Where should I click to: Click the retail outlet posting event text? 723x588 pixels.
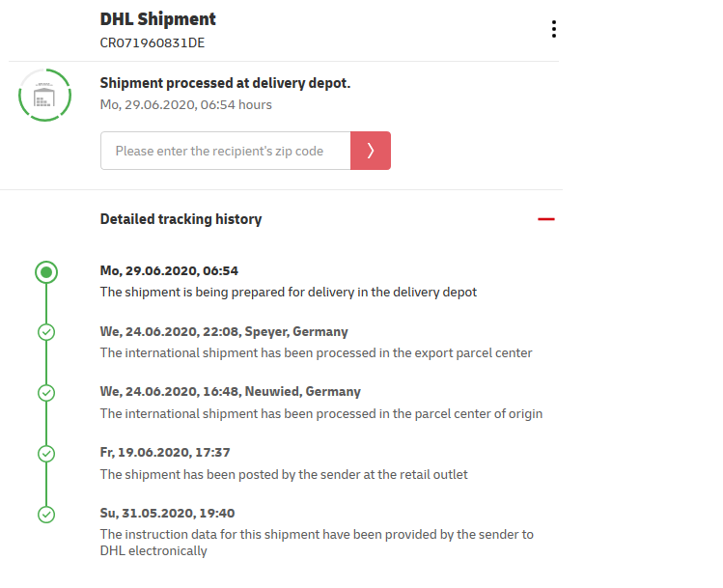click(284, 474)
